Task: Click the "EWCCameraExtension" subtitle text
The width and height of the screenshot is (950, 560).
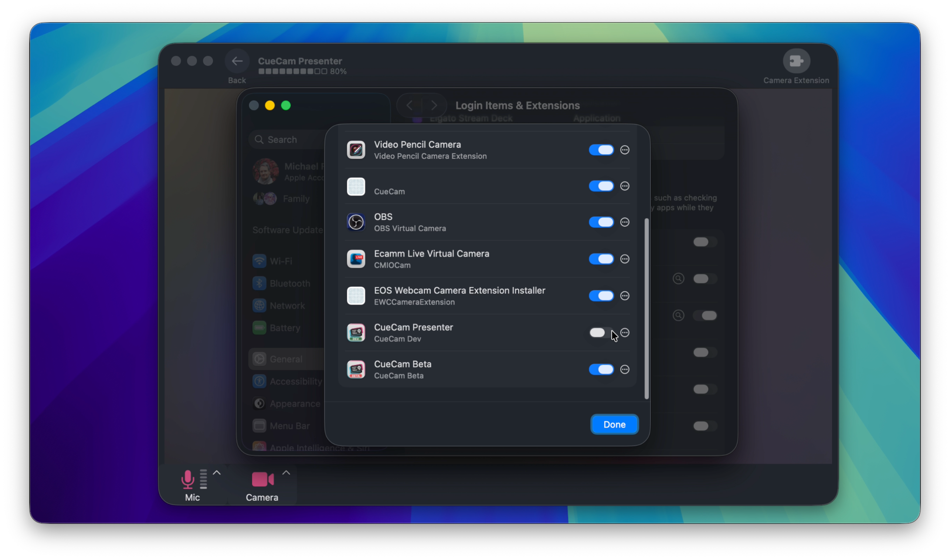Action: click(x=414, y=302)
